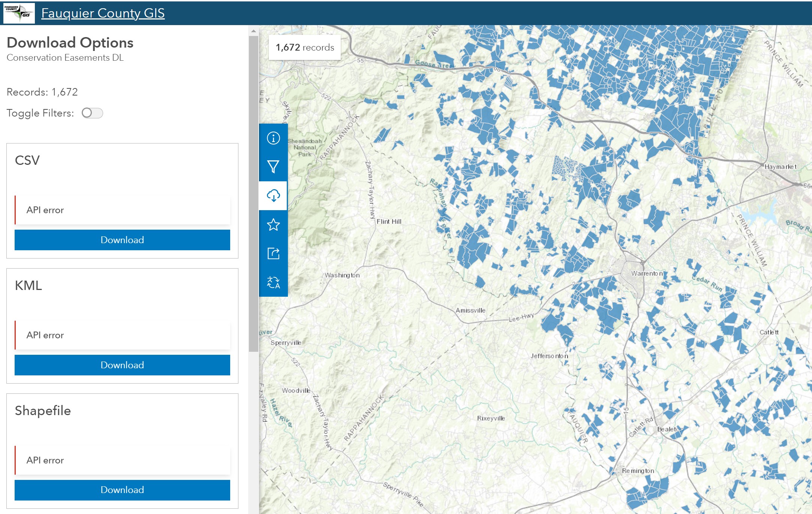Download the KML file

pos(122,365)
